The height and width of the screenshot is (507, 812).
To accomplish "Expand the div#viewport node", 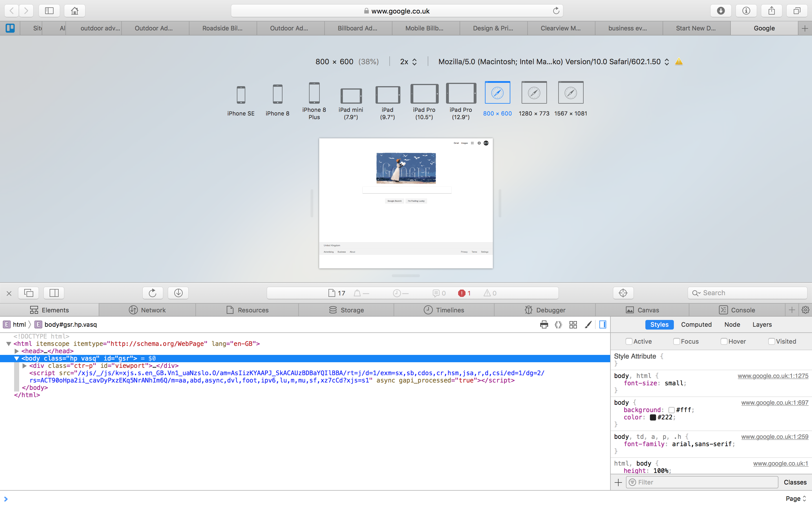I will pos(25,366).
